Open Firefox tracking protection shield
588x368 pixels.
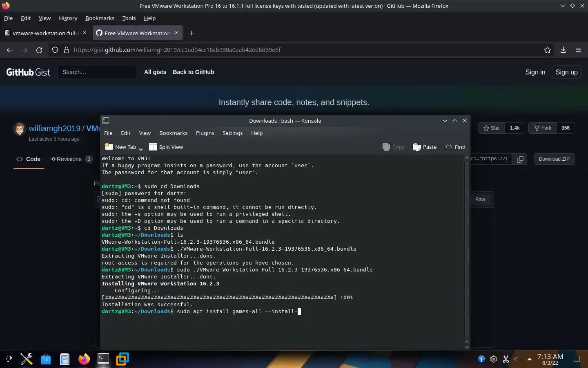pos(55,50)
